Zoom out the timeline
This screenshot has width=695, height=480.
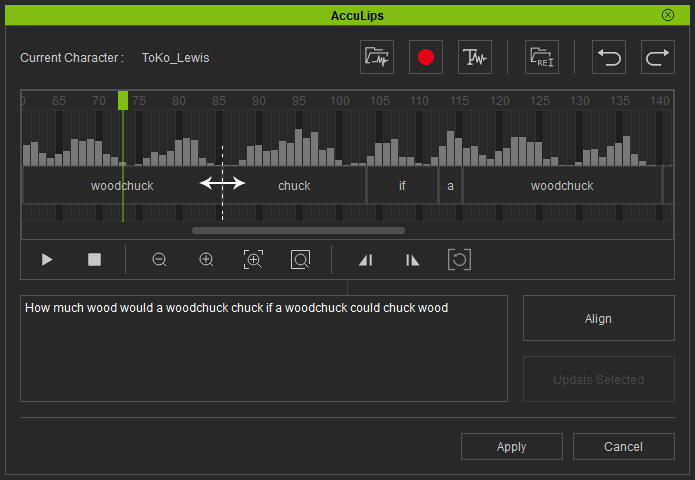tap(159, 260)
